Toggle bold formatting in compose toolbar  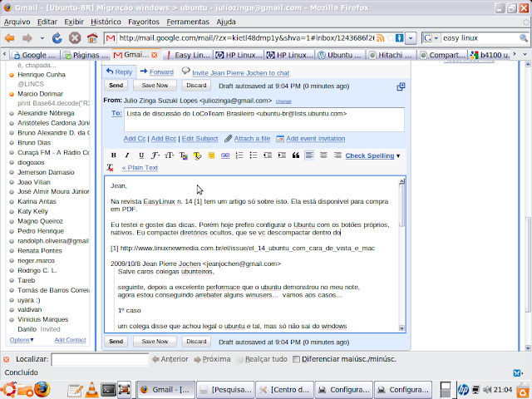pos(114,155)
